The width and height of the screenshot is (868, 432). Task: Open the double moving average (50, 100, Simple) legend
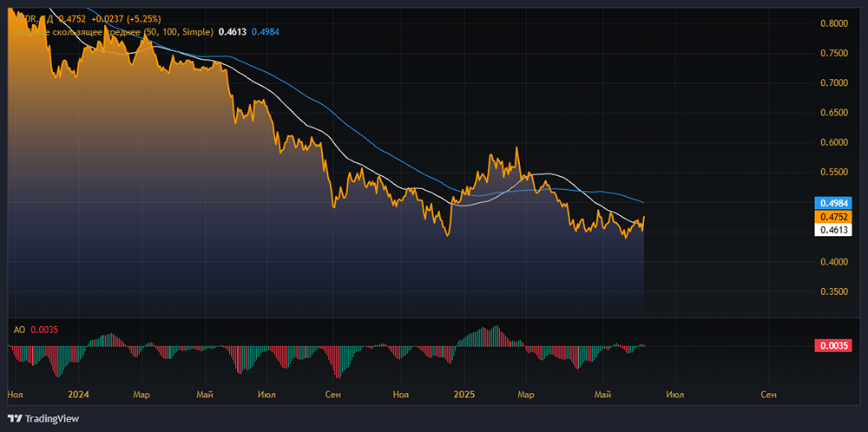[114, 32]
